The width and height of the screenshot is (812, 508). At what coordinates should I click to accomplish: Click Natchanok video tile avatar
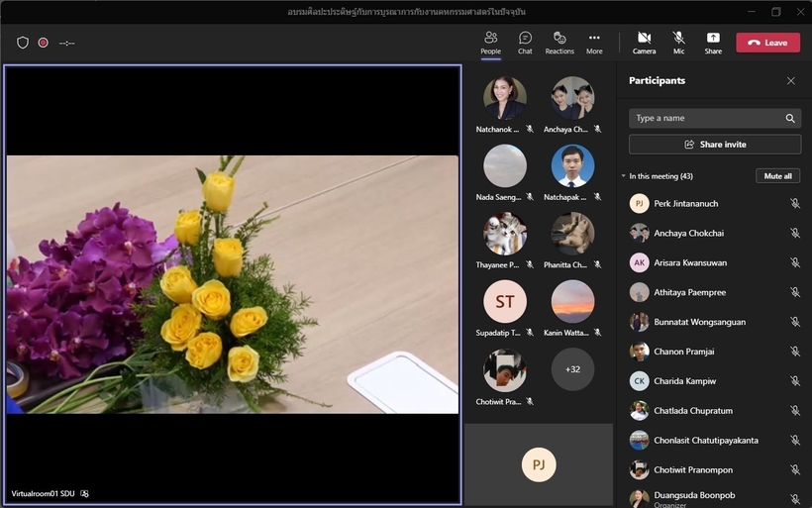pos(505,98)
